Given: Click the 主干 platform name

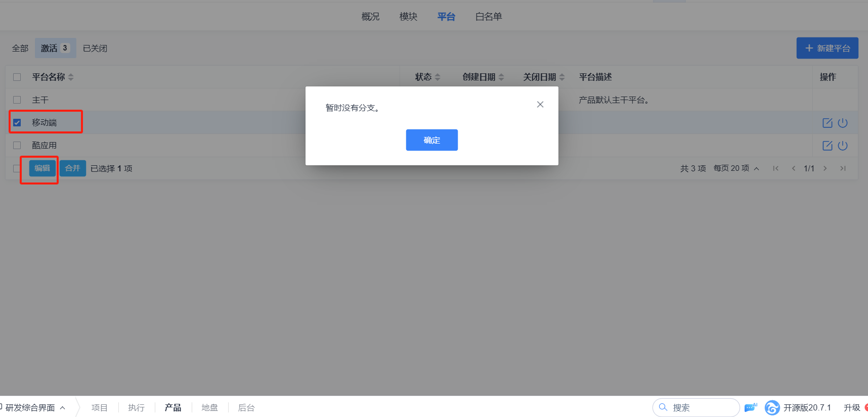Looking at the screenshot, I should (40, 100).
